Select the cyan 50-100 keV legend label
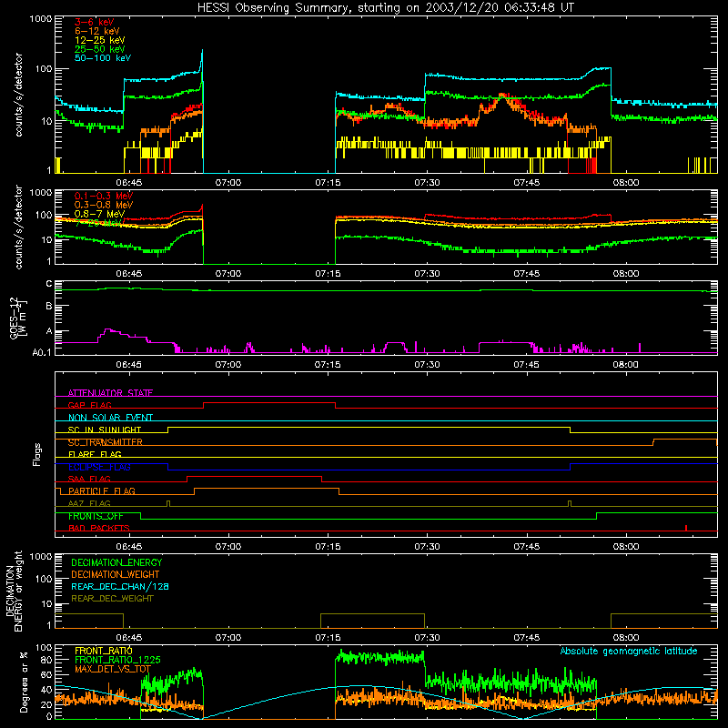The image size is (728, 728). click(102, 58)
